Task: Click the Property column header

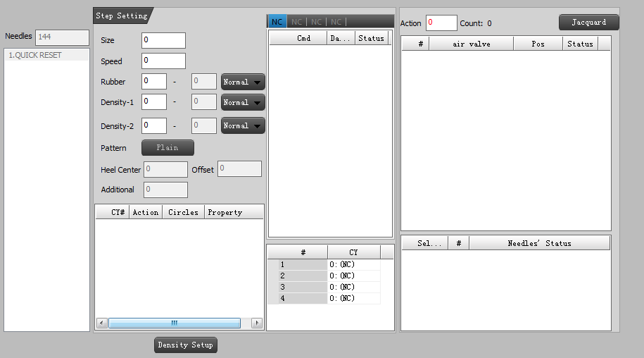Action: (234, 212)
